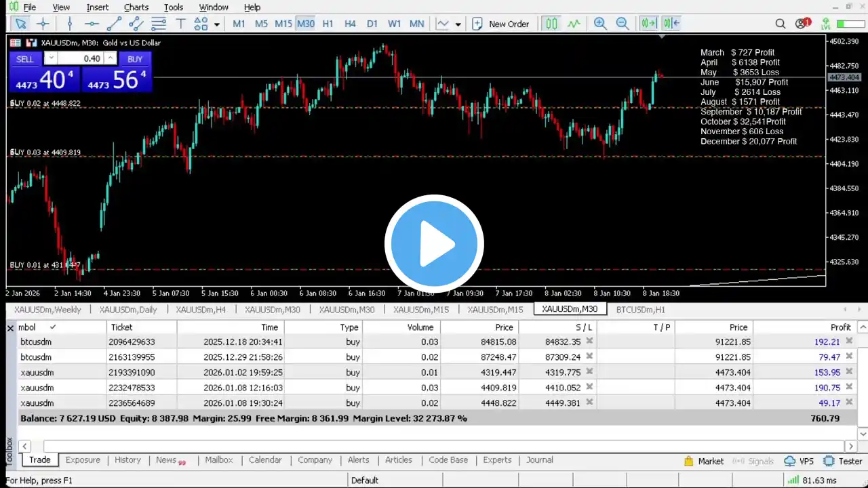Toggle chart auto scroll

click(x=649, y=24)
